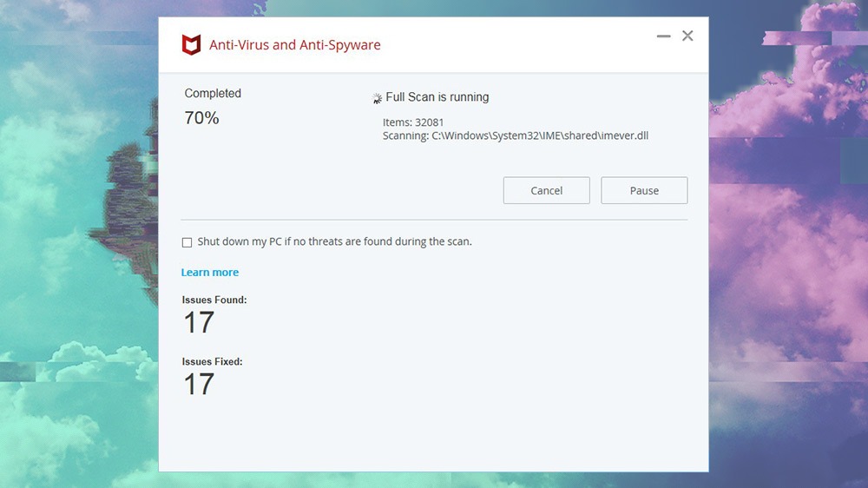Minimize the Anti-Virus window
Image resolution: width=868 pixels, height=488 pixels.
[664, 36]
